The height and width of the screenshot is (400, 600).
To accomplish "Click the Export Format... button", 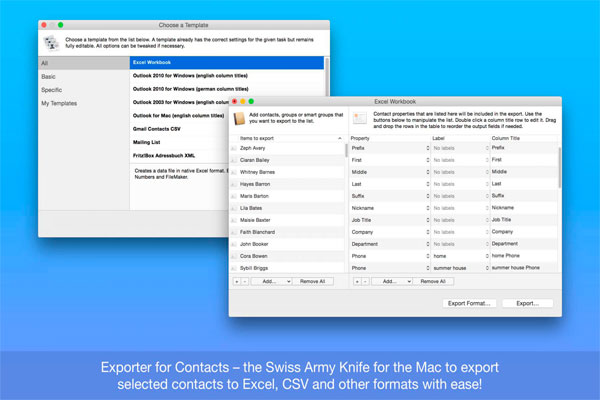I will click(468, 302).
